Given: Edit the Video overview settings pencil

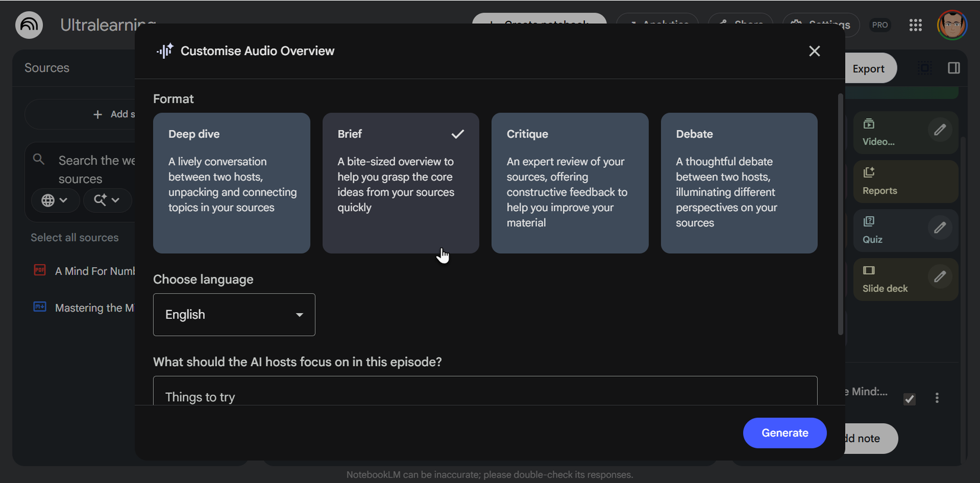Looking at the screenshot, I should coord(940,130).
